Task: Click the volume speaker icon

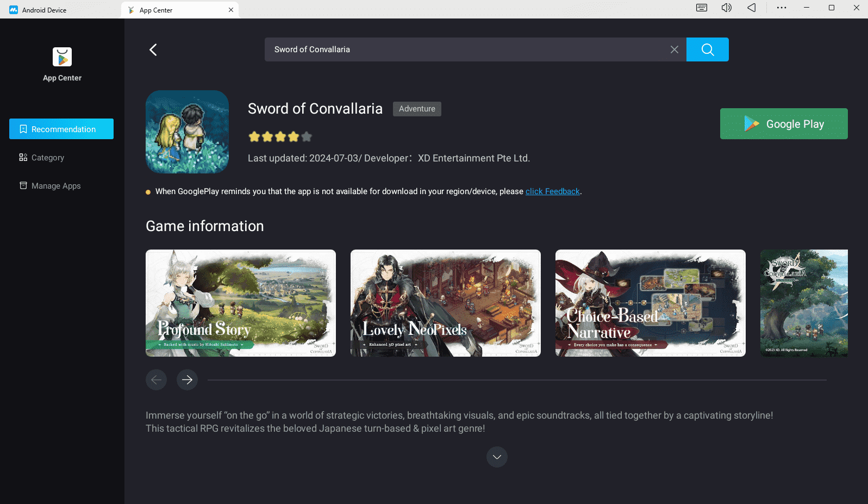Action: pyautogui.click(x=726, y=8)
